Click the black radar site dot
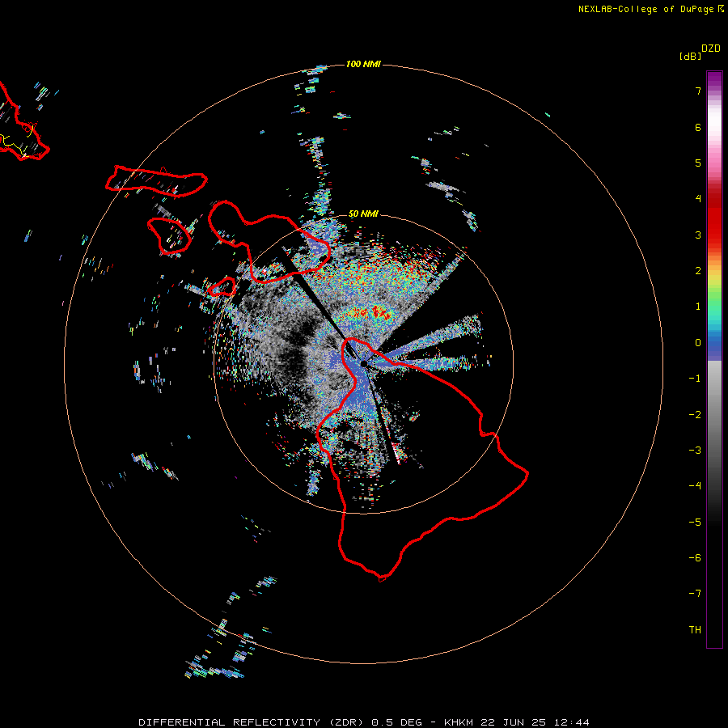728x728 pixels. 364,363
